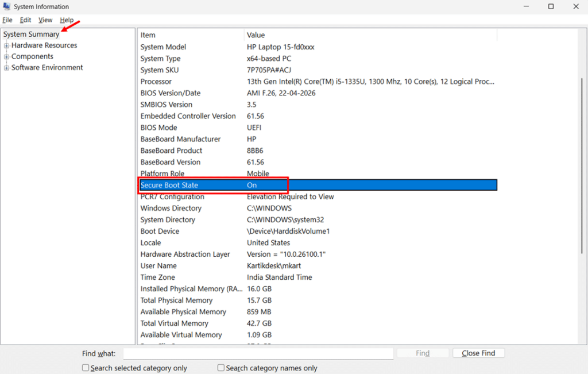Select the System Directory row

point(318,220)
